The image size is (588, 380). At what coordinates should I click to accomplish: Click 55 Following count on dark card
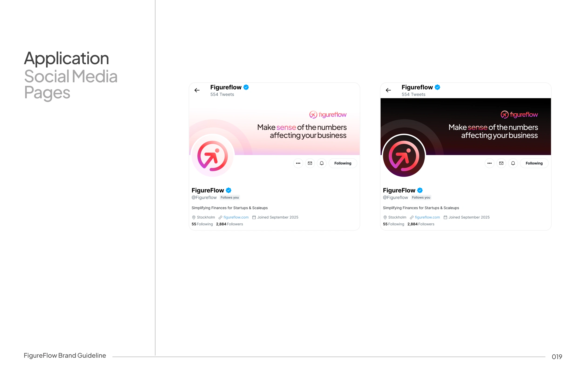tap(394, 224)
